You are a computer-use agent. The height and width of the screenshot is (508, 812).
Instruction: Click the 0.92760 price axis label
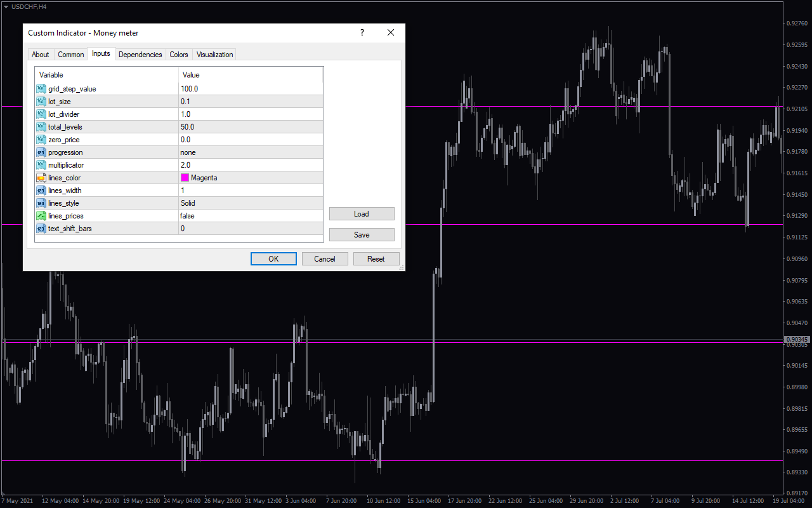click(796, 23)
